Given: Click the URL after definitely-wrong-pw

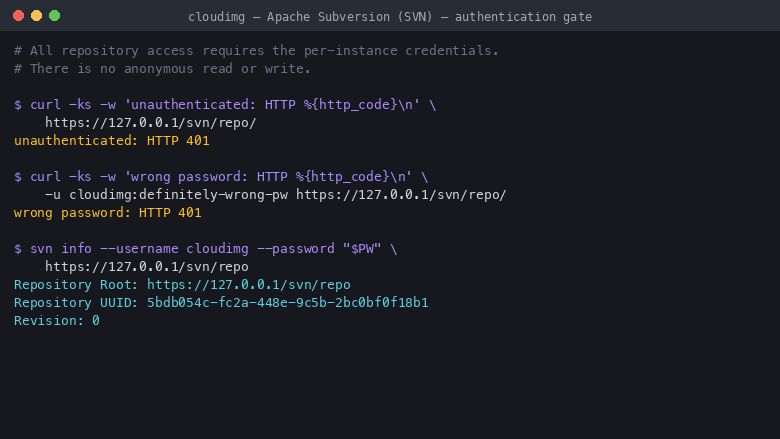Looking at the screenshot, I should 401,195.
